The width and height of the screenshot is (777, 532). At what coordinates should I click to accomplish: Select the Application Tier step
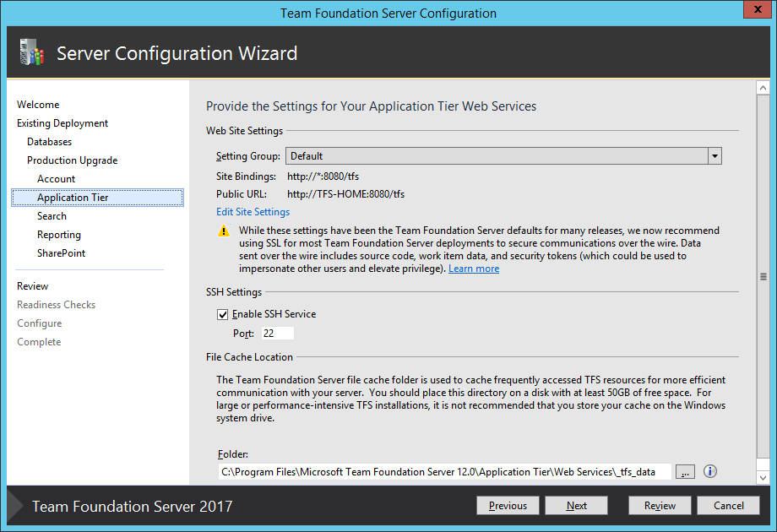98,198
